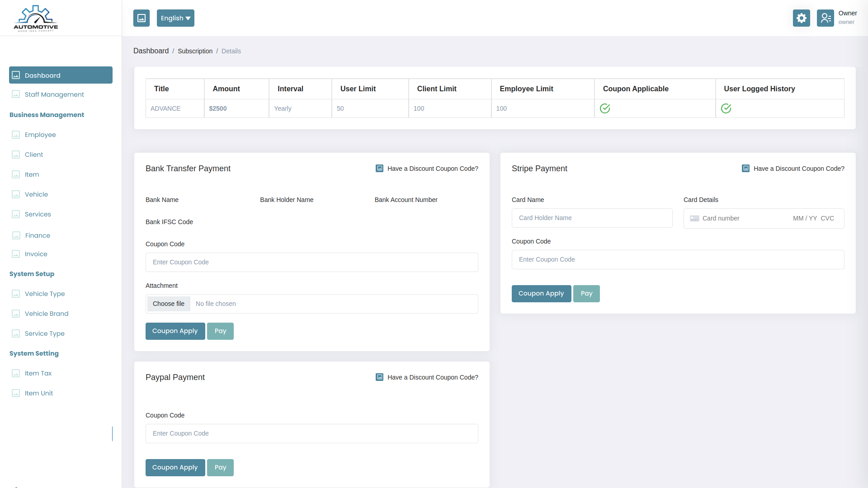868x488 pixels.
Task: Click the Vehicle Type sidebar icon
Action: click(x=16, y=294)
